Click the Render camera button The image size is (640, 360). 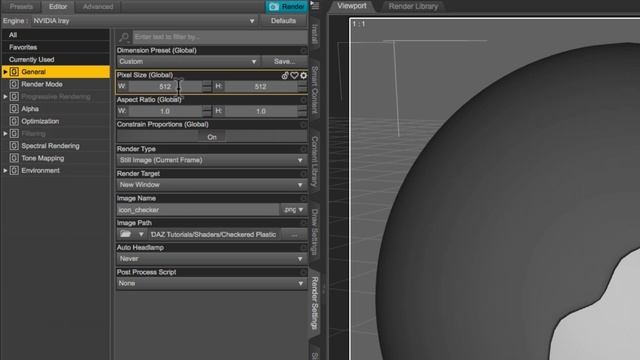[287, 7]
